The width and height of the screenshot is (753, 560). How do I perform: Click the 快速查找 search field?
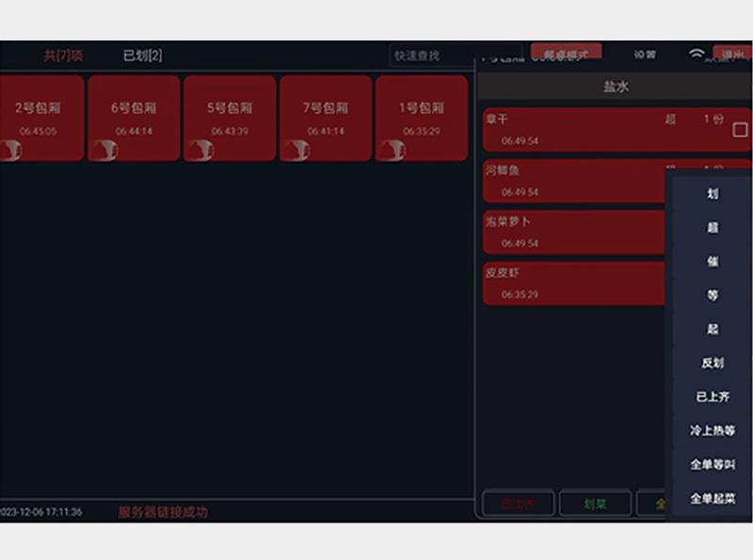[457, 56]
